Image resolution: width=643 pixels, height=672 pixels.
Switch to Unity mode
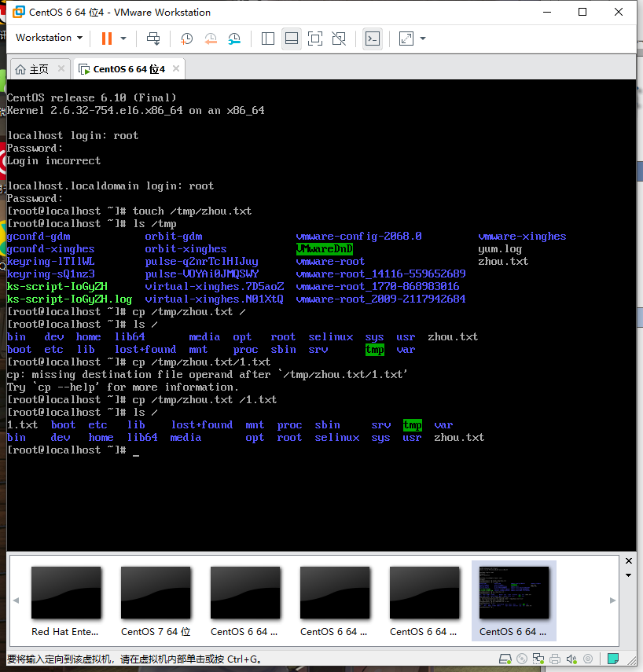[339, 39]
